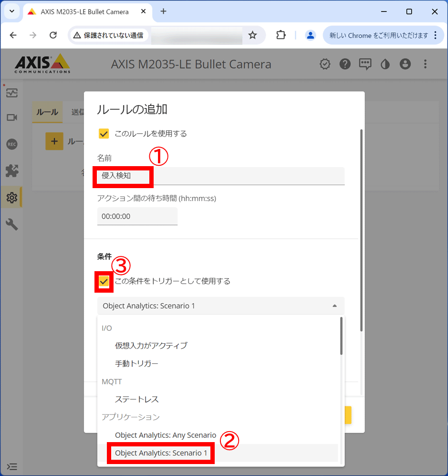Open the feedback speech bubble icon
Screen dimensions: 448x476
[x=365, y=64]
